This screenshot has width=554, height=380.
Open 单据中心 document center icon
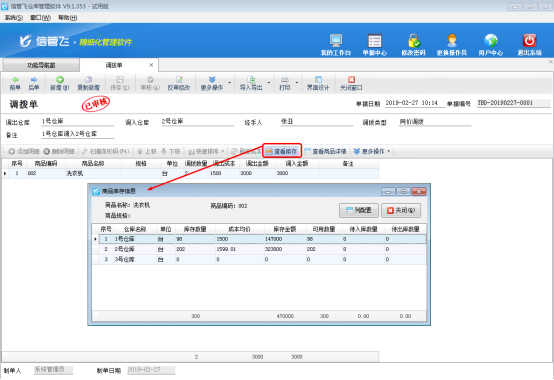click(375, 40)
